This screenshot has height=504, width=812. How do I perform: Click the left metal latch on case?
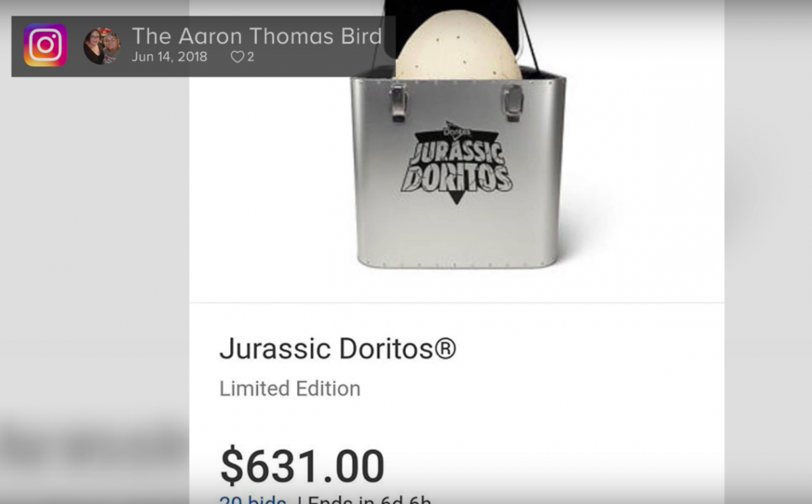398,101
